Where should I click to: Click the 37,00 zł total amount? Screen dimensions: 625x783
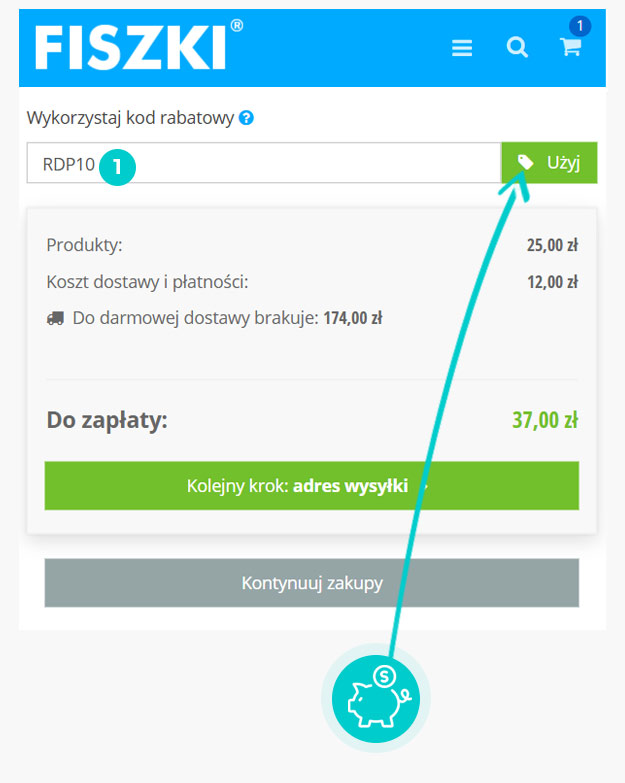click(x=545, y=420)
